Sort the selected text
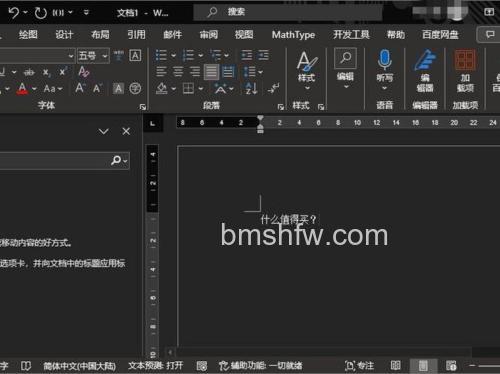 251,88
